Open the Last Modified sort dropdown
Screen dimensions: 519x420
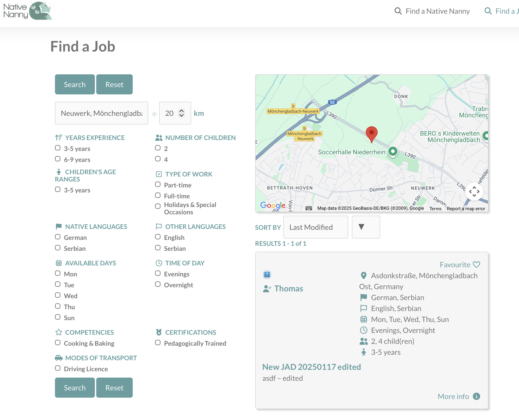(316, 227)
